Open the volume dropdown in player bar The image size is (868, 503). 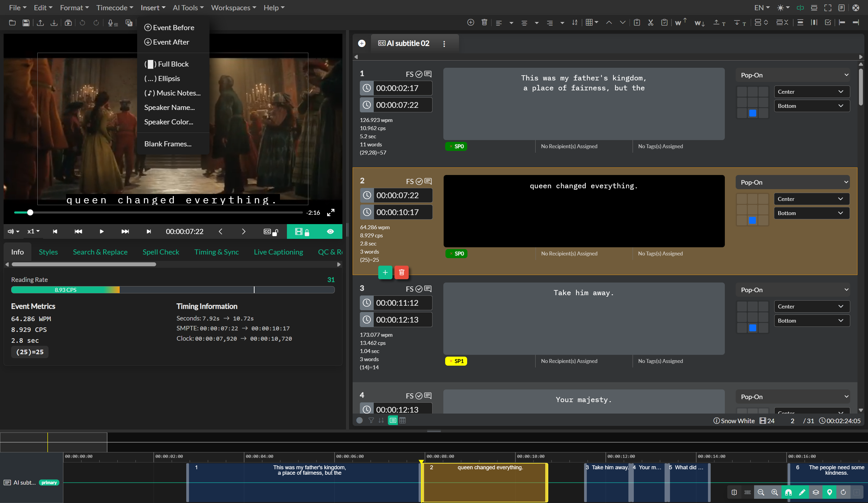14,231
